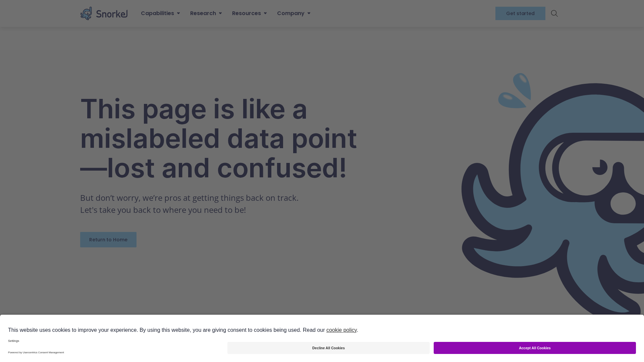Viewport: 644px width, 362px height.
Task: Decline All Cookies in the banner
Action: pos(328,348)
